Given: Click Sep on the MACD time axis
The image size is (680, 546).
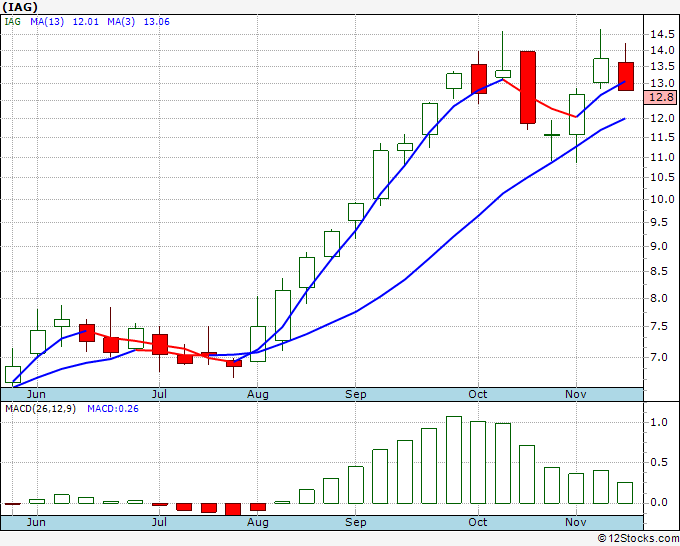Looking at the screenshot, I should coord(356,522).
